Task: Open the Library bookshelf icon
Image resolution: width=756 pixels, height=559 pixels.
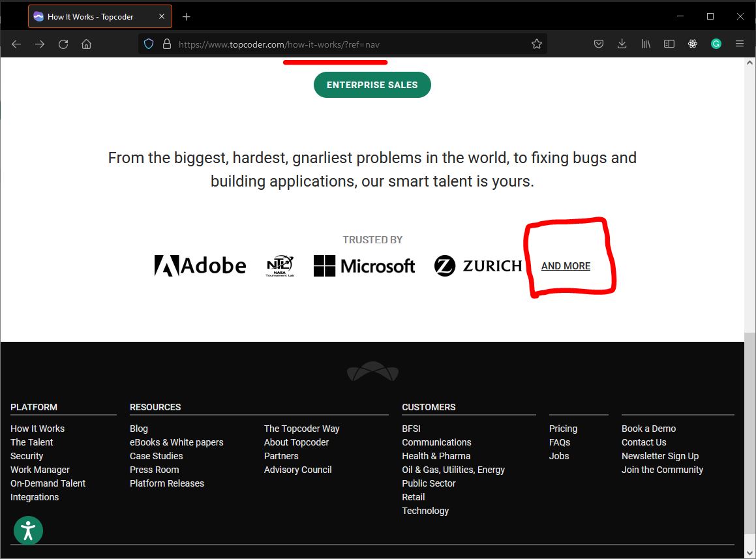Action: [646, 44]
